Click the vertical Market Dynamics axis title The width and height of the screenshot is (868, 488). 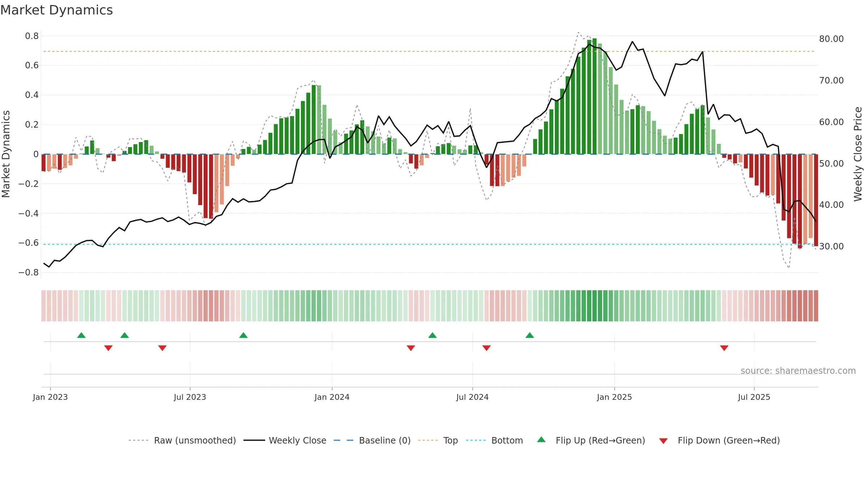click(x=6, y=154)
